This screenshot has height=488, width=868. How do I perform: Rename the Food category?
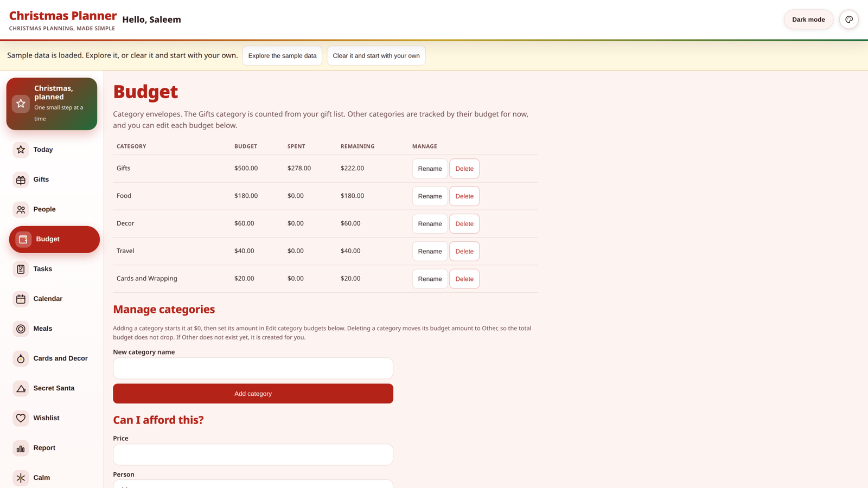[430, 196]
